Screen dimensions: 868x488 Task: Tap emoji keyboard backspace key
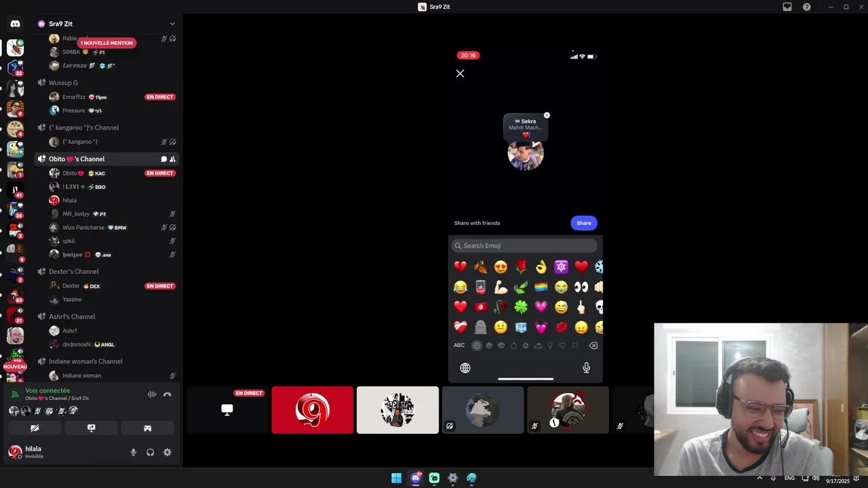[593, 346]
